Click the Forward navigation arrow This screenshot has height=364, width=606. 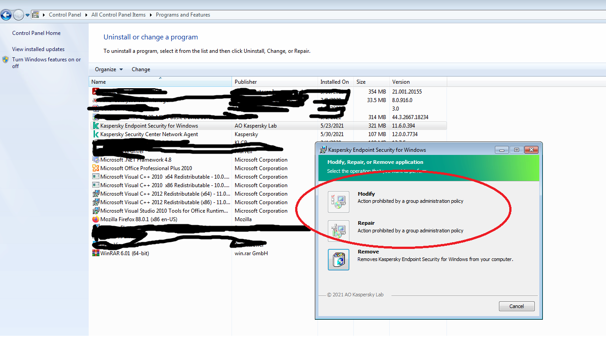coord(18,15)
